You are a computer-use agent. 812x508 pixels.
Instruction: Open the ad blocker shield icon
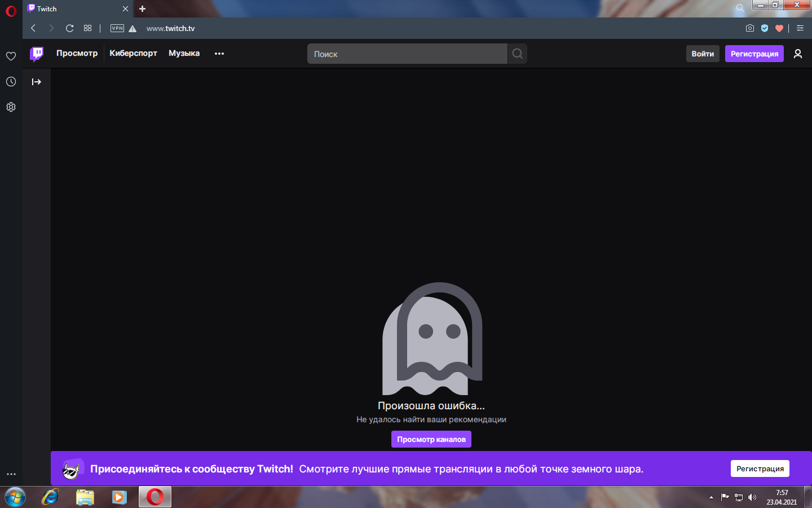[x=765, y=28]
